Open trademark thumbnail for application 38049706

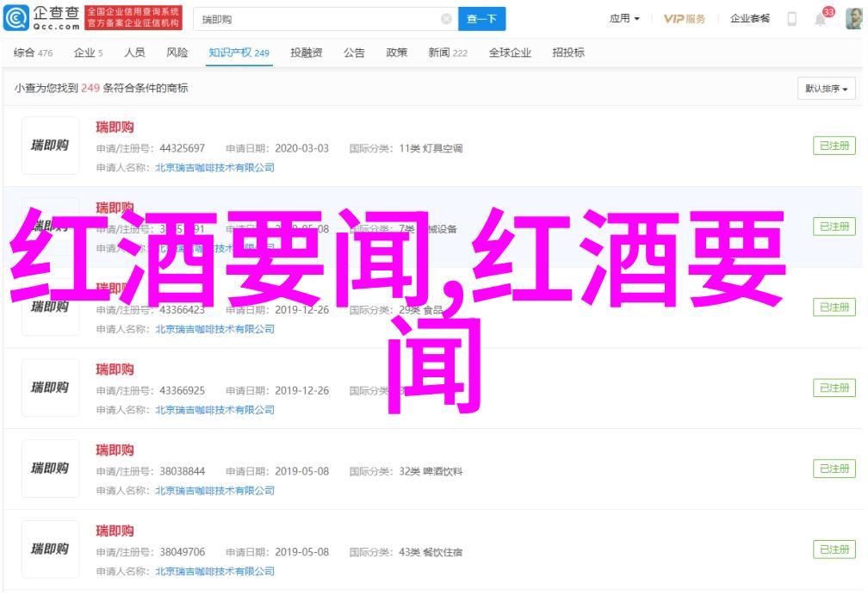(50, 549)
